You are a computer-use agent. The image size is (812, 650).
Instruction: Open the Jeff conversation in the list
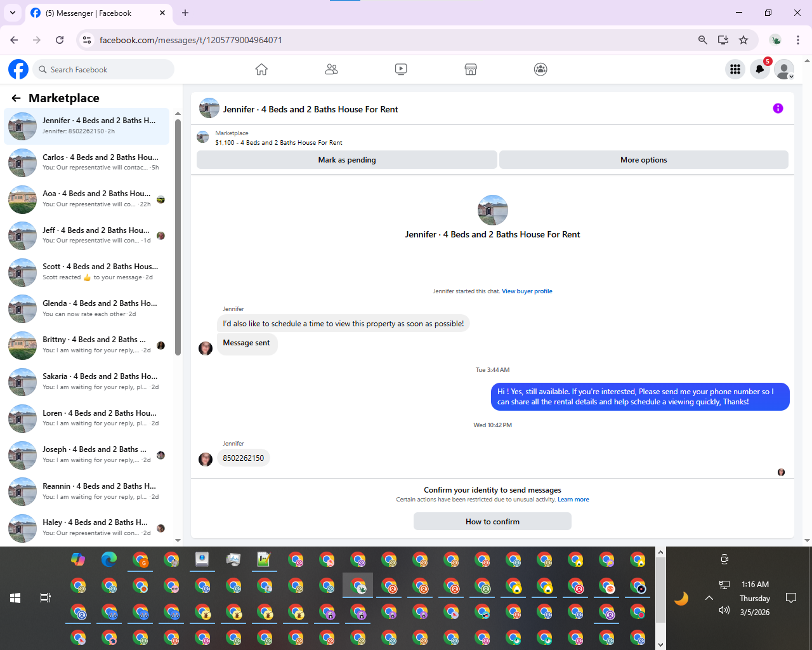(x=87, y=235)
